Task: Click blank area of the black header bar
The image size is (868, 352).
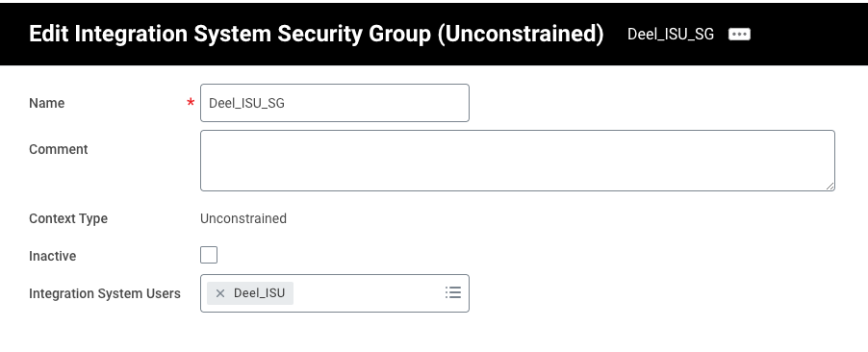Action: [x=808, y=35]
